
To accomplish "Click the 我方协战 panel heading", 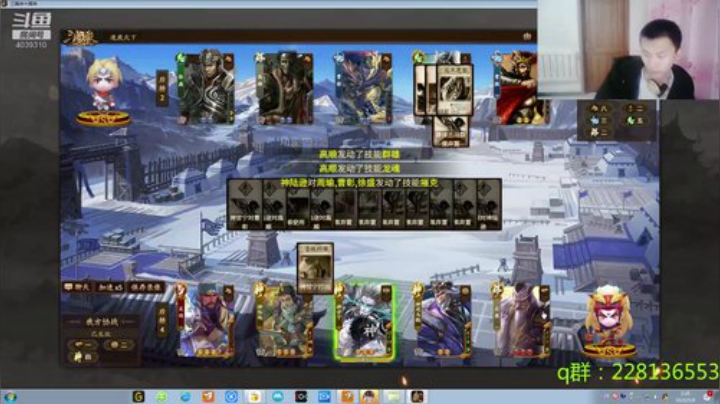I will tap(102, 322).
